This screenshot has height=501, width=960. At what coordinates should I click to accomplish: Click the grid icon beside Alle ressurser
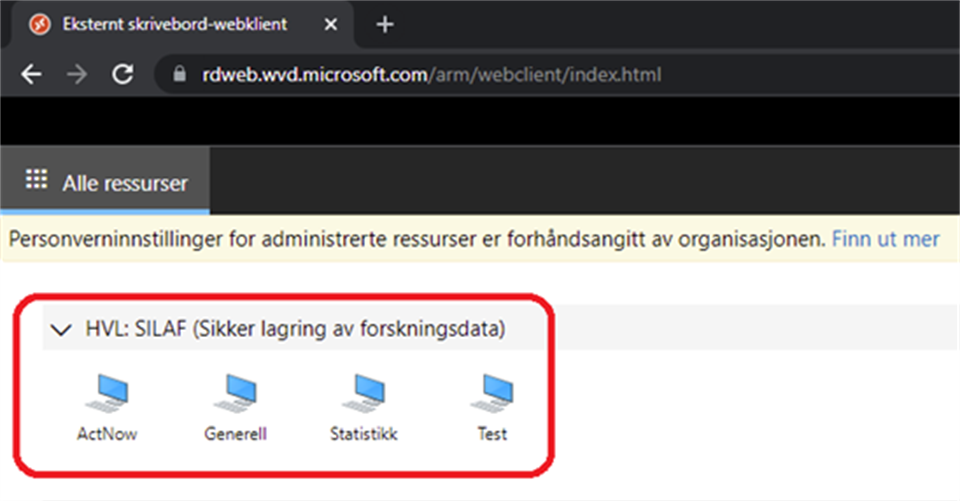coord(37,181)
